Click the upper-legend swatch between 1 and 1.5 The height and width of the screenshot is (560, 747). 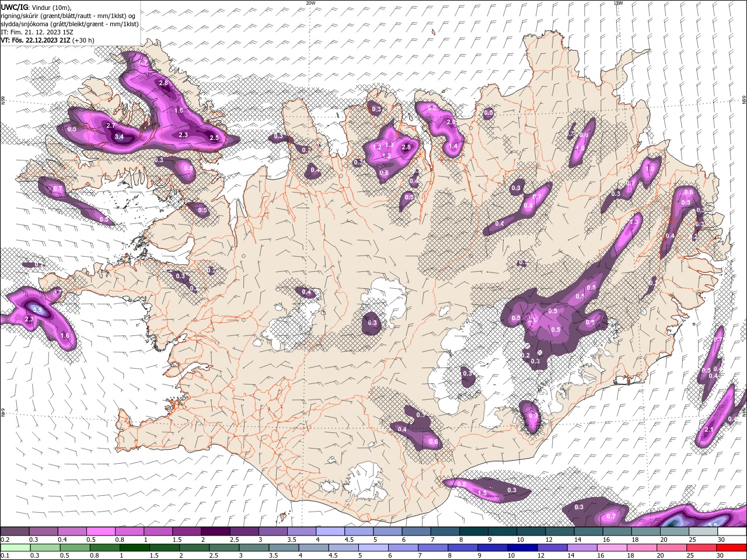[x=158, y=531]
